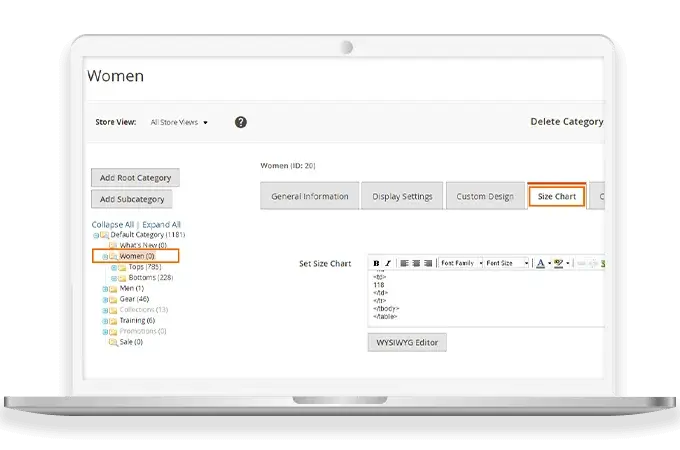Viewport: 680px width, 450px height.
Task: Open text color picker arrow
Action: (549, 263)
